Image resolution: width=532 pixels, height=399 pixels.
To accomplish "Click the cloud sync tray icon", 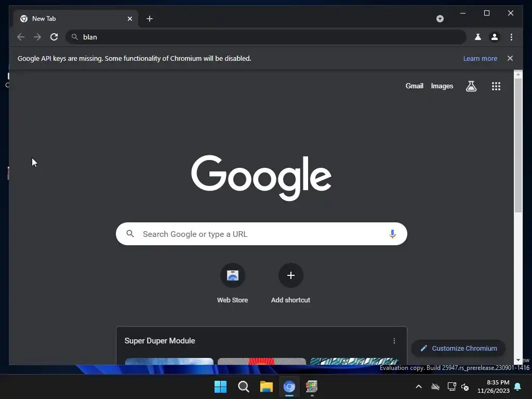I will pyautogui.click(x=435, y=387).
